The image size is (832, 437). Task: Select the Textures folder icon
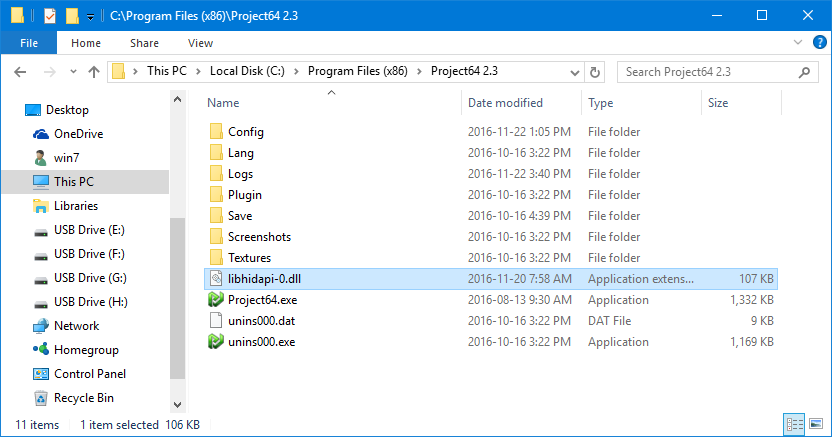click(x=216, y=258)
